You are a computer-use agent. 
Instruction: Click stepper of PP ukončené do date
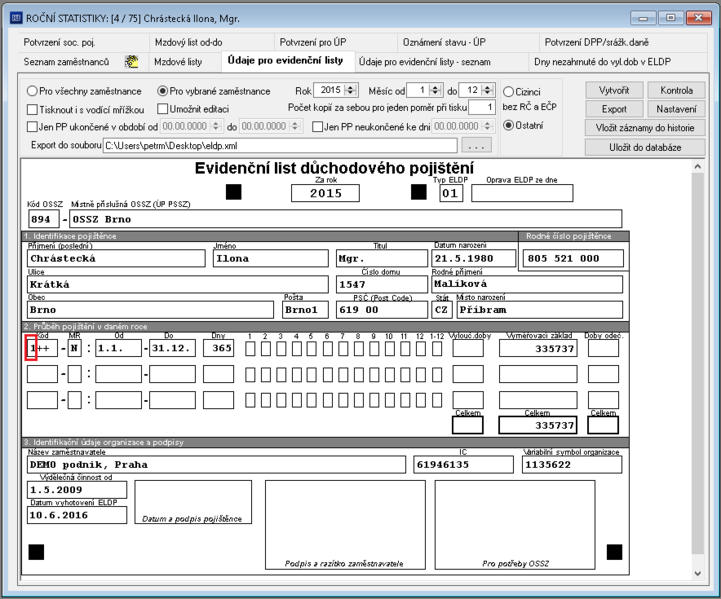(295, 126)
